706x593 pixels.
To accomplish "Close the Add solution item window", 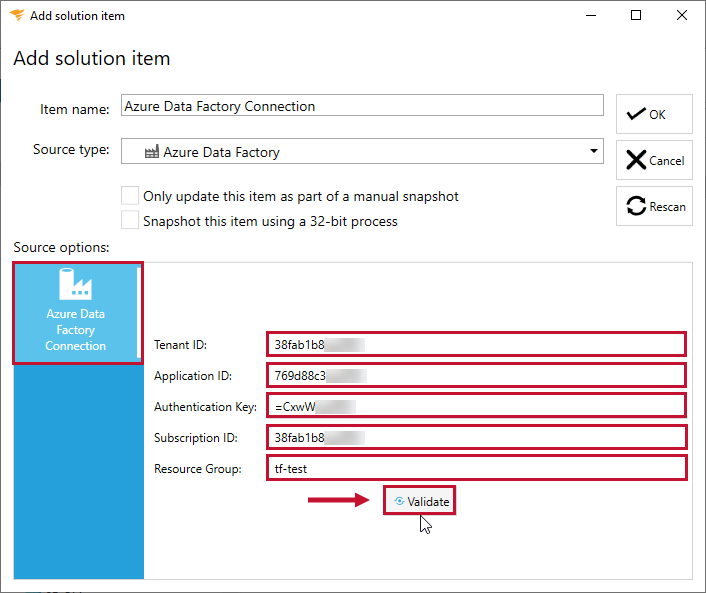I will pyautogui.click(x=682, y=15).
